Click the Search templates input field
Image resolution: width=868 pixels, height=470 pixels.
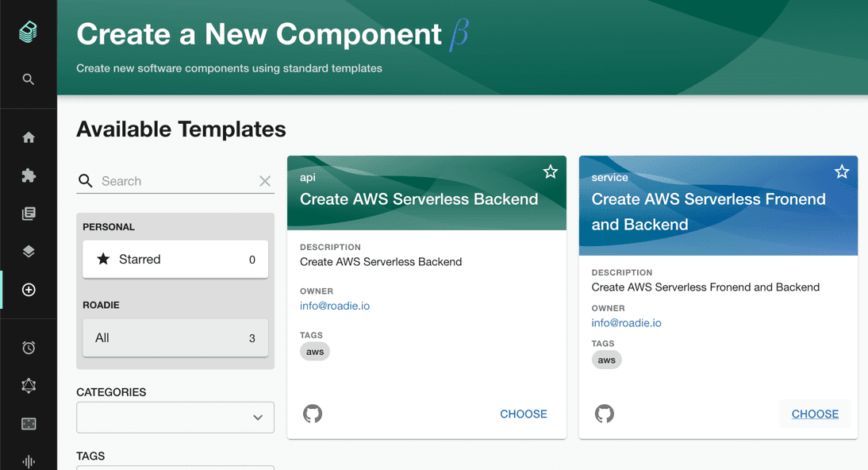click(176, 181)
